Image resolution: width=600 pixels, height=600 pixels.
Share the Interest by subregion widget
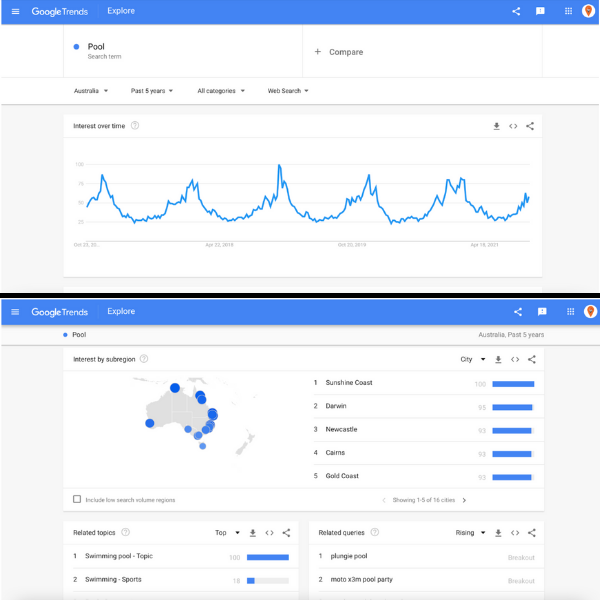tap(532, 359)
